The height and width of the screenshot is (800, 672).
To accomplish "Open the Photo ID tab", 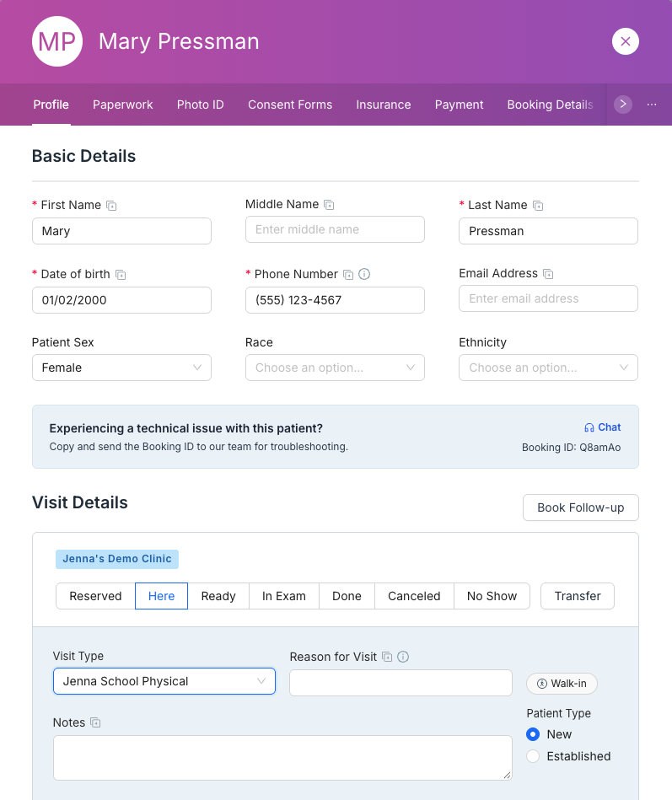I will tap(200, 105).
